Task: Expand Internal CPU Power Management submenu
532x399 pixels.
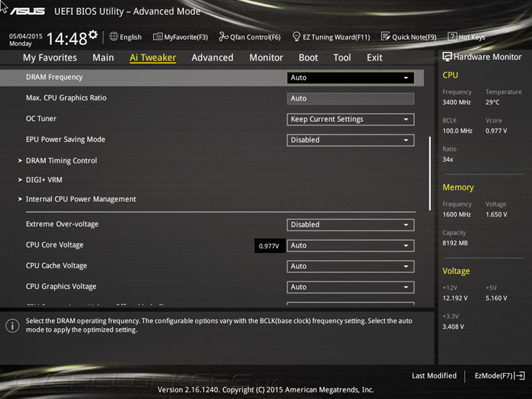Action: click(x=81, y=199)
